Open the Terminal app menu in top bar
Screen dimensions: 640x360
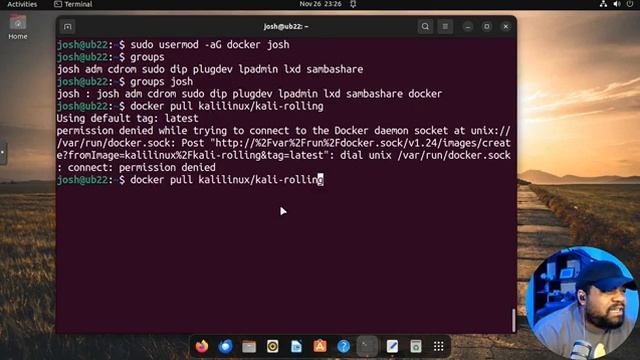coord(73,4)
